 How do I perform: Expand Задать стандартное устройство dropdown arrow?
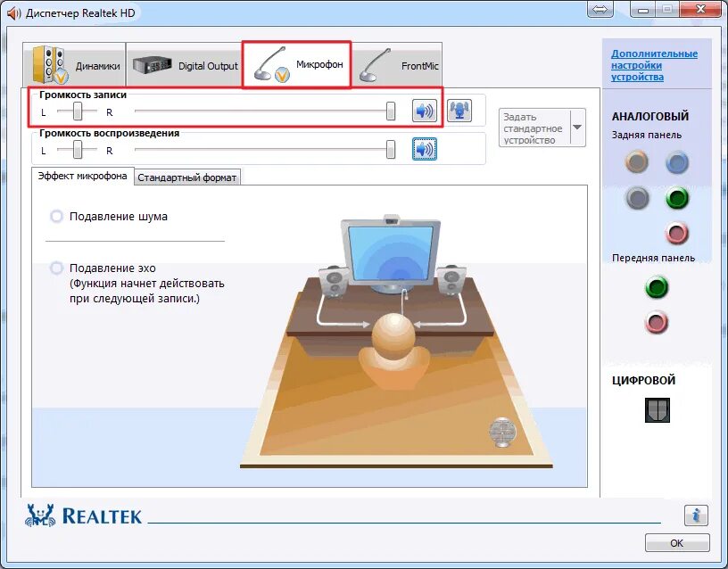tap(577, 128)
